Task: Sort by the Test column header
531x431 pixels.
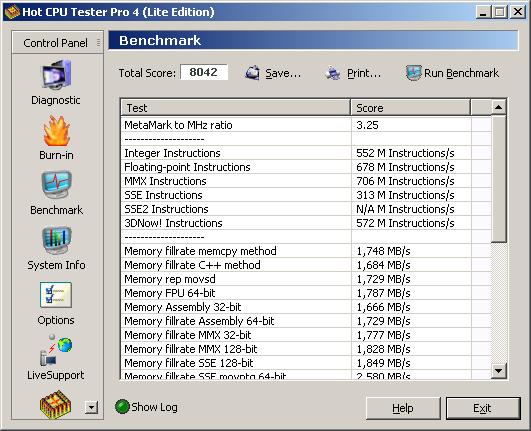Action: [x=236, y=108]
